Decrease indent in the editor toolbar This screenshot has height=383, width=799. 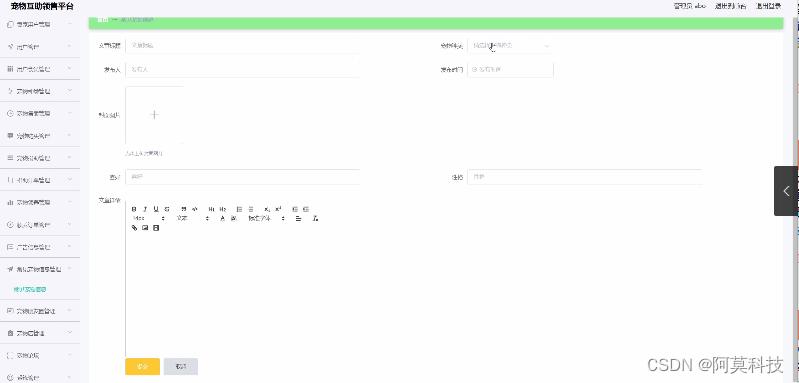click(295, 209)
